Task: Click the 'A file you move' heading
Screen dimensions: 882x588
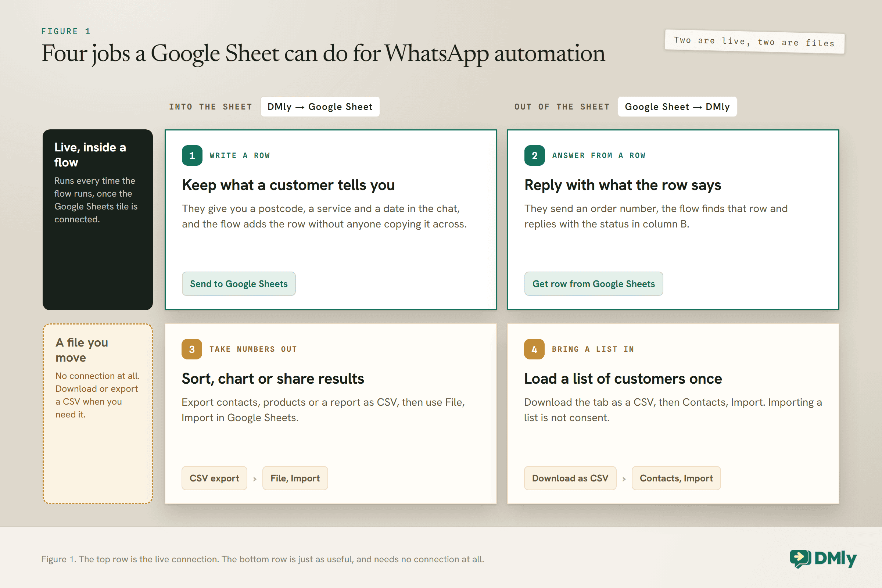Action: [82, 350]
